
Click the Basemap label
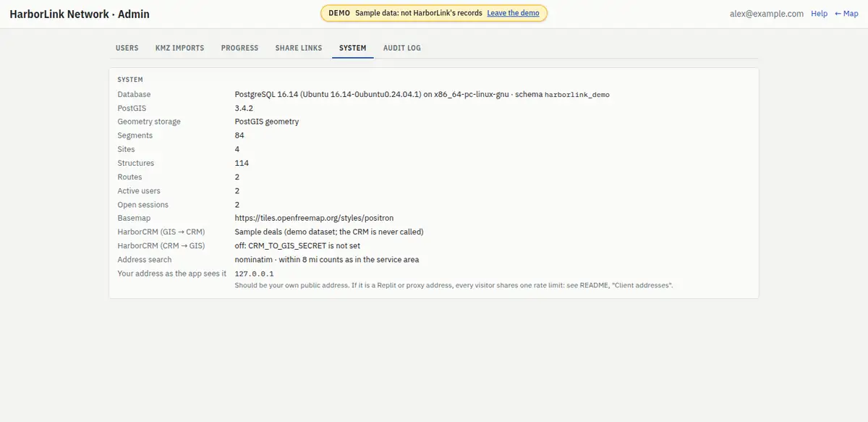[x=134, y=218]
